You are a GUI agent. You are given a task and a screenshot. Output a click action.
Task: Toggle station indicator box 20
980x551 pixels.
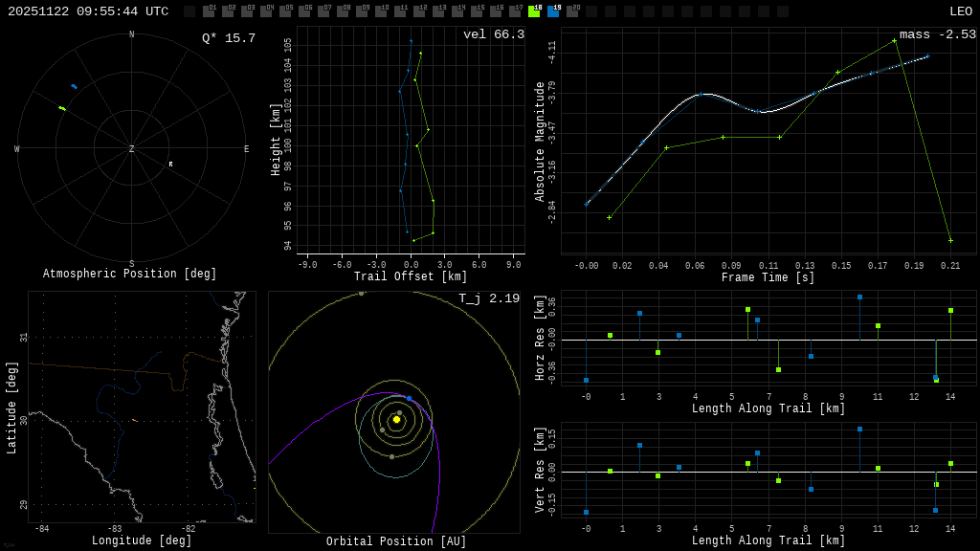pos(572,11)
